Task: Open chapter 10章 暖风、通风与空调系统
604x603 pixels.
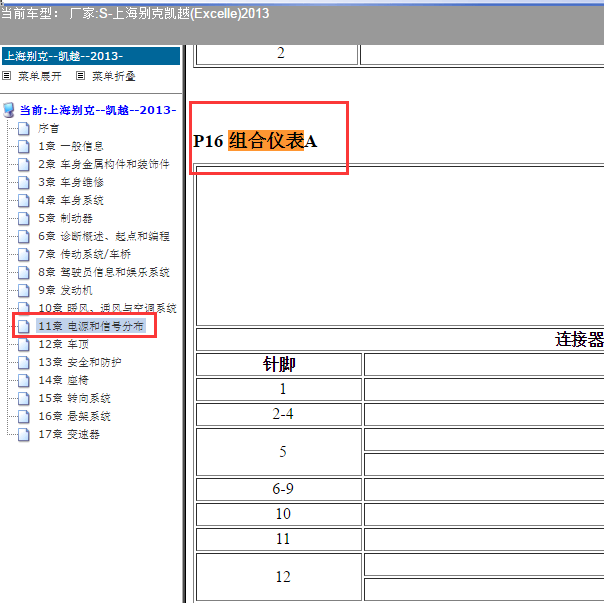Action: pyautogui.click(x=107, y=308)
